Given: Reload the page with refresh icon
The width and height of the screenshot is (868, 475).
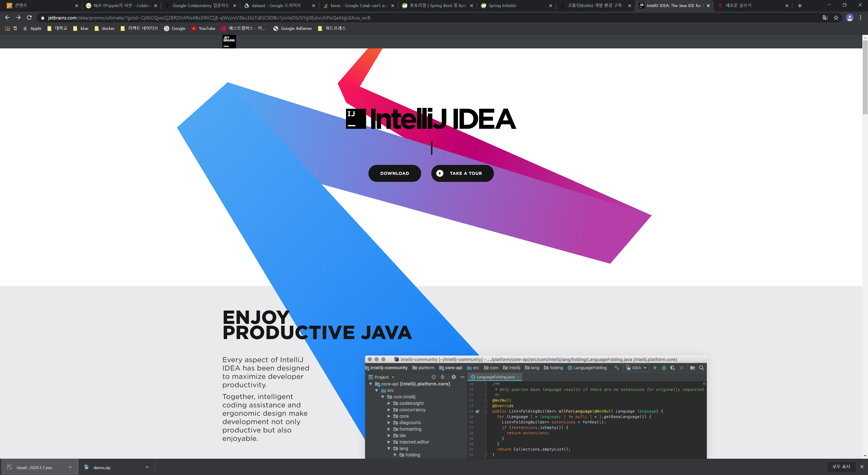Looking at the screenshot, I should click(29, 18).
